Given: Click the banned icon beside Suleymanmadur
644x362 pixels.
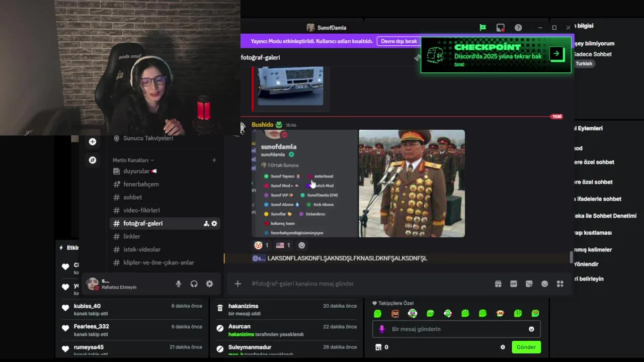Looking at the screenshot, I should [x=220, y=348].
